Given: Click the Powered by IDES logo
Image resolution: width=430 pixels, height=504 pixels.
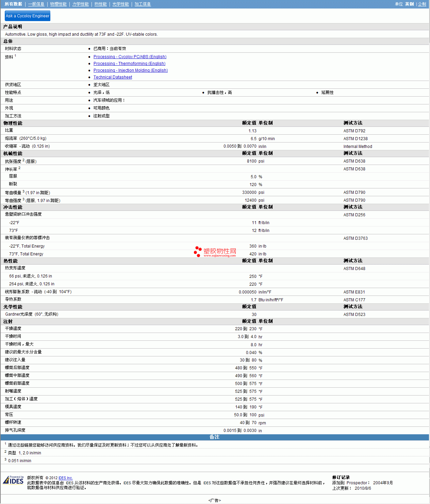Looking at the screenshot, I should [x=13, y=480].
